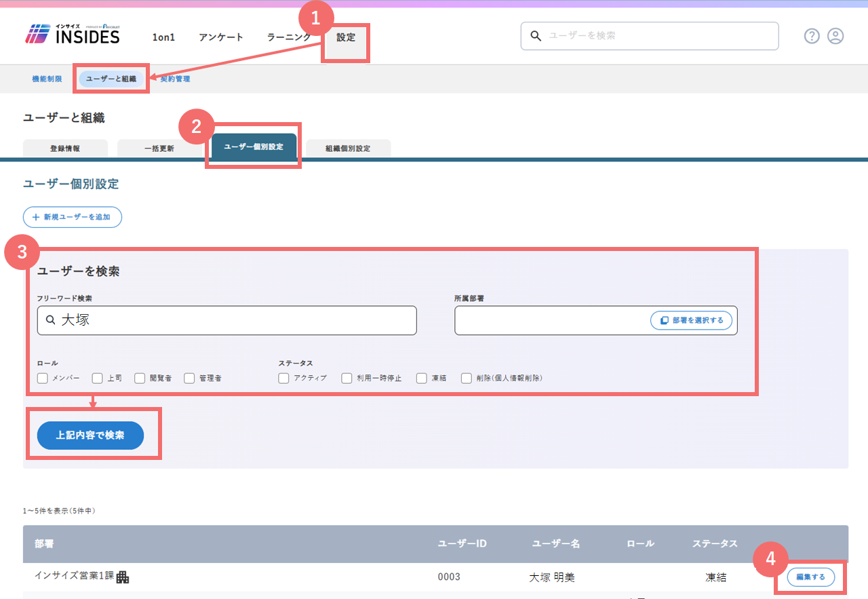Click the INSIDES logo
The height and width of the screenshot is (599, 868).
[73, 34]
